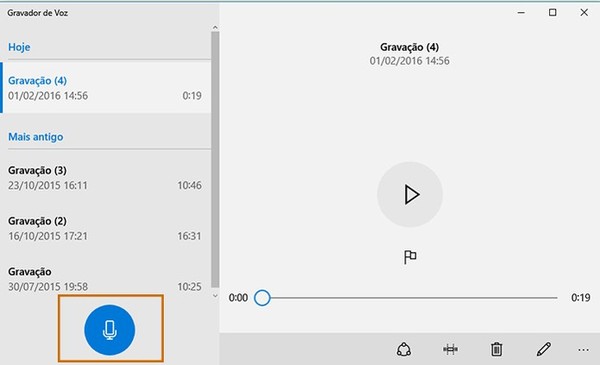Close the Gravador de Voz window
This screenshot has width=600, height=365.
pos(584,13)
